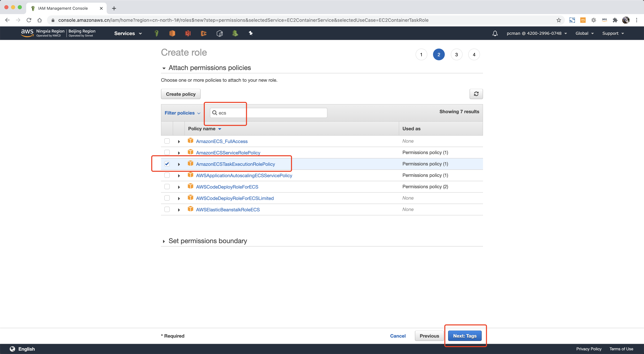Click the AWS Services menu icon
The width and height of the screenshot is (644, 354).
click(x=127, y=33)
